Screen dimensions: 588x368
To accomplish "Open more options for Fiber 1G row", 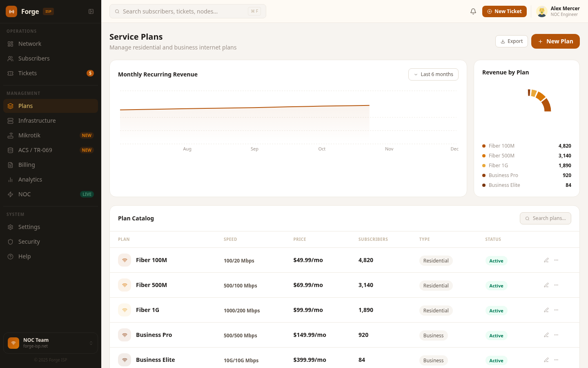I will pos(556,310).
